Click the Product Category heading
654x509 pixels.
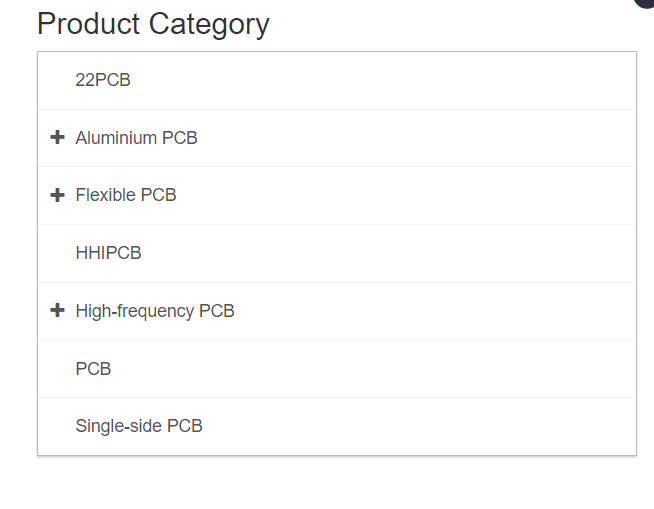(x=153, y=24)
